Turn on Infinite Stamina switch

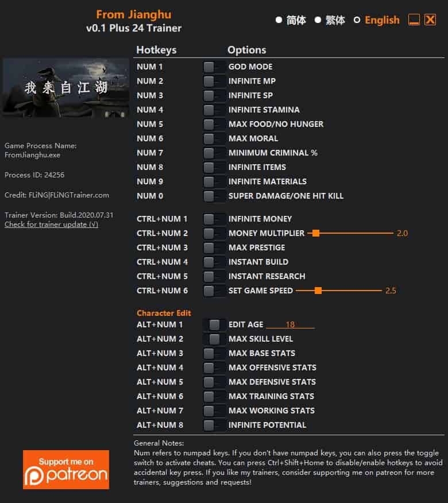click(214, 110)
